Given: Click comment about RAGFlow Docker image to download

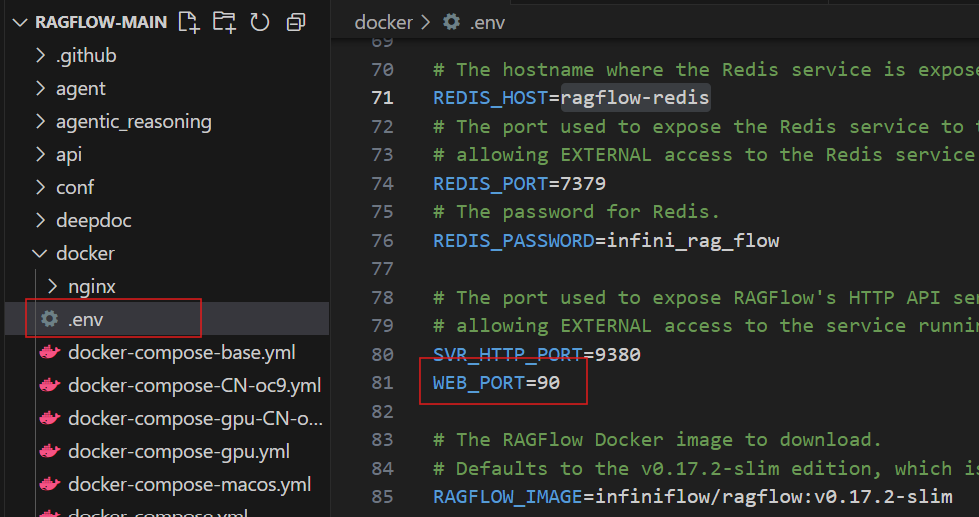Looking at the screenshot, I should click(657, 440).
